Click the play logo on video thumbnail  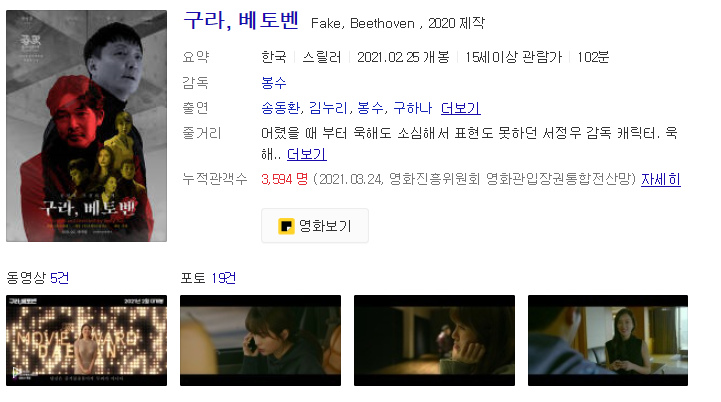[x=17, y=372]
